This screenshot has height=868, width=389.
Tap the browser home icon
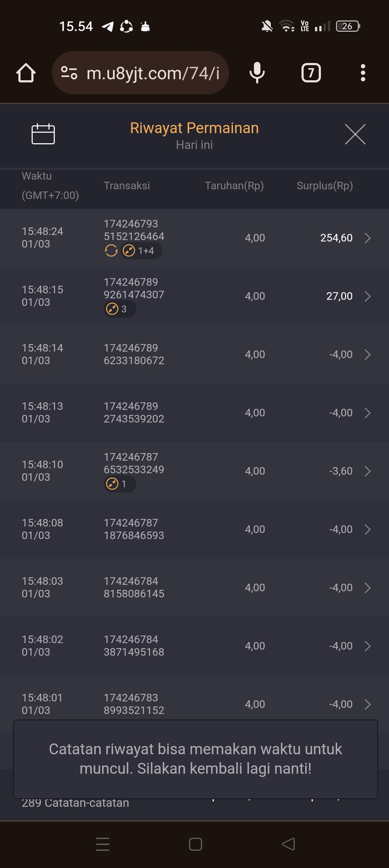point(26,73)
